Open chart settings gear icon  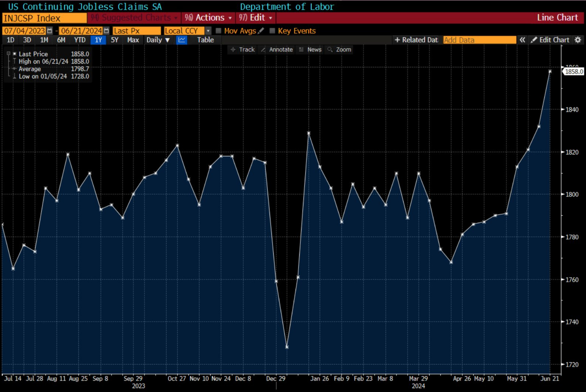tap(578, 40)
